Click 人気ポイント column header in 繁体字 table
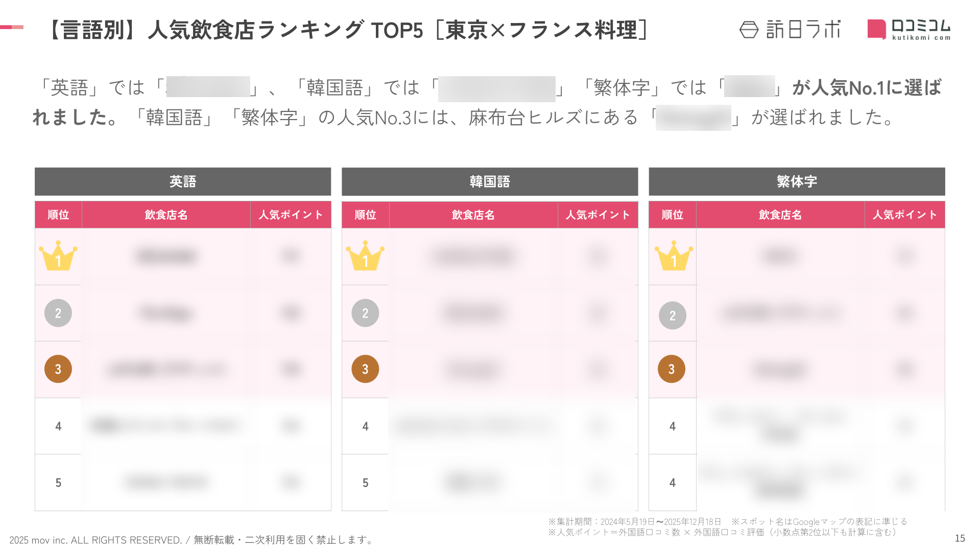 coord(904,215)
